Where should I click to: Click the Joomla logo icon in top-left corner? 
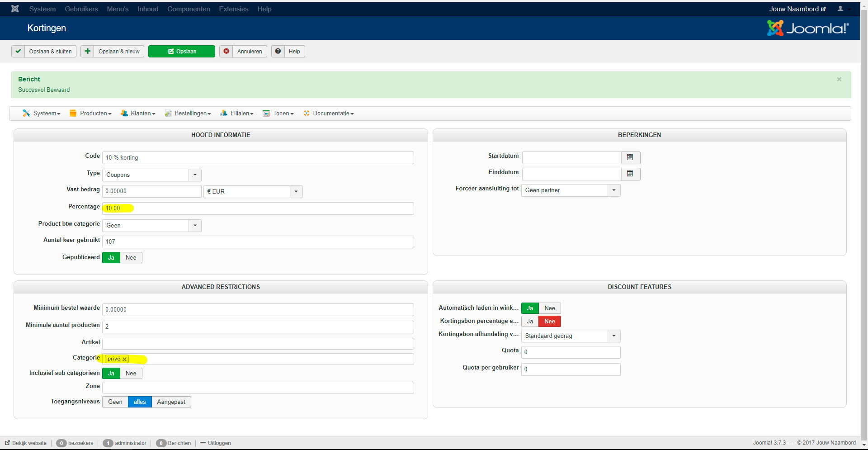(x=15, y=9)
